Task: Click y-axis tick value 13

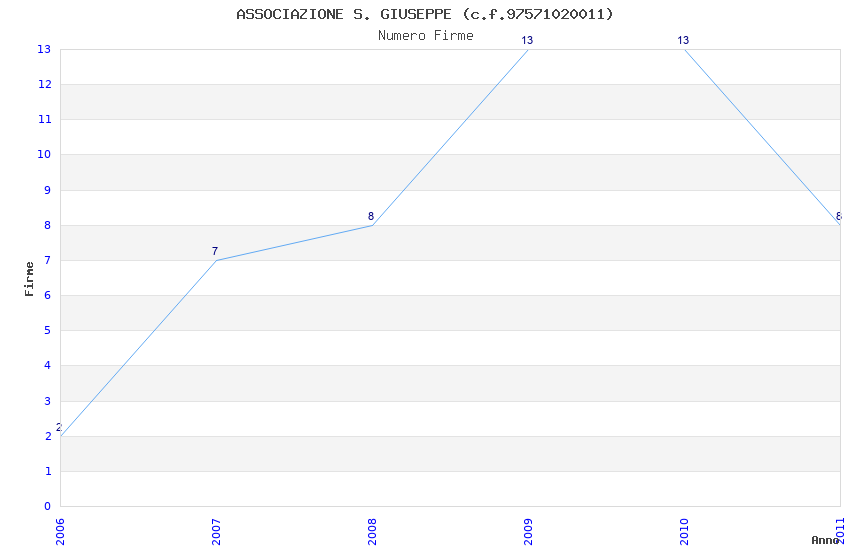Action: click(44, 49)
